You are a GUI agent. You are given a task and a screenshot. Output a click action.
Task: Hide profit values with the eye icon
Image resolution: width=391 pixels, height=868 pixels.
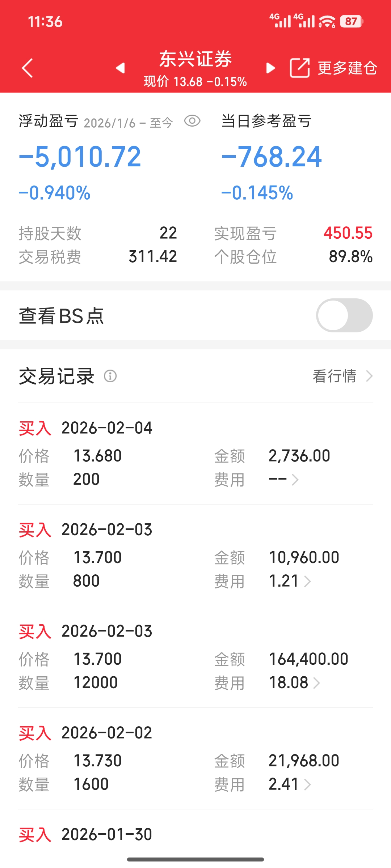[192, 121]
